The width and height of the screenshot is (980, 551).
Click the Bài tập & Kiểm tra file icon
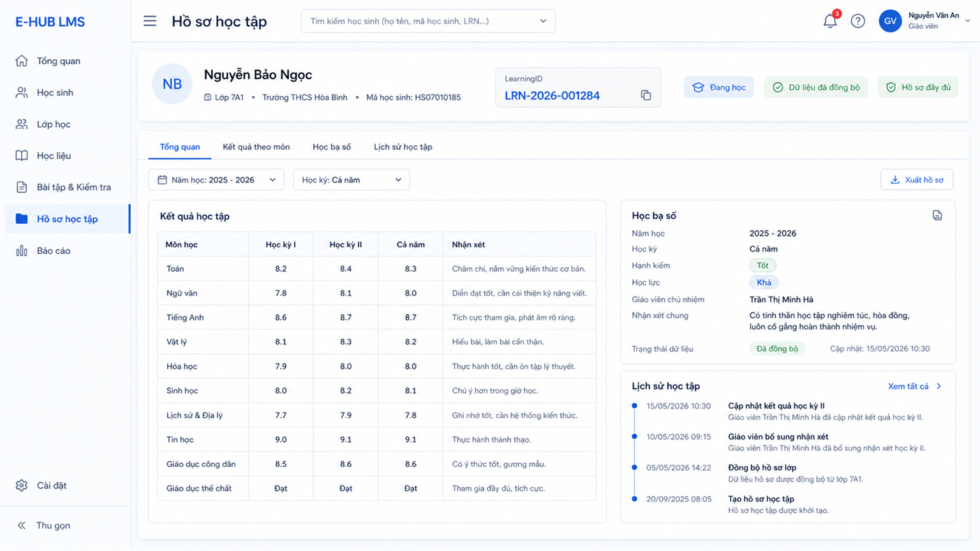[x=22, y=187]
